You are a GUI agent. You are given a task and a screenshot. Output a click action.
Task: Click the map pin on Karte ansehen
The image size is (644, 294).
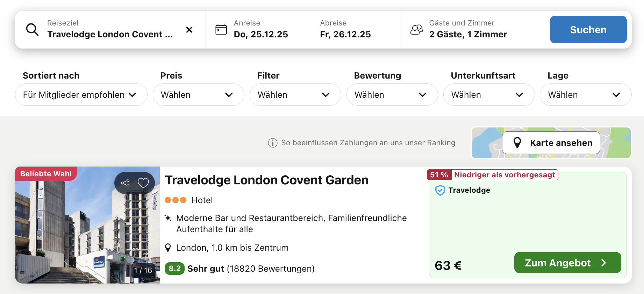coord(517,143)
